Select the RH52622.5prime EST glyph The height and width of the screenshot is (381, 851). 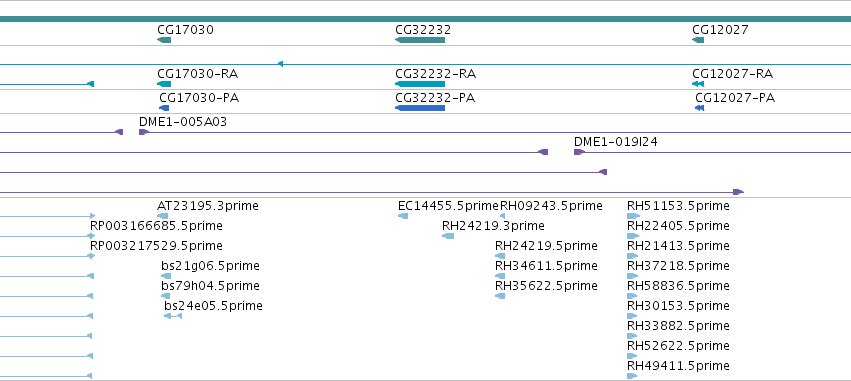pos(632,356)
